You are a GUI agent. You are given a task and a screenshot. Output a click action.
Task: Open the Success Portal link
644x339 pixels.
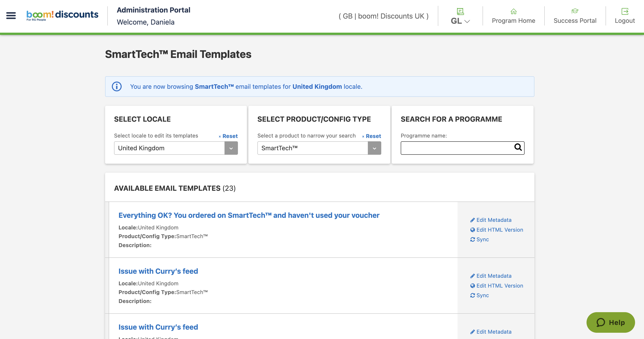[575, 21]
